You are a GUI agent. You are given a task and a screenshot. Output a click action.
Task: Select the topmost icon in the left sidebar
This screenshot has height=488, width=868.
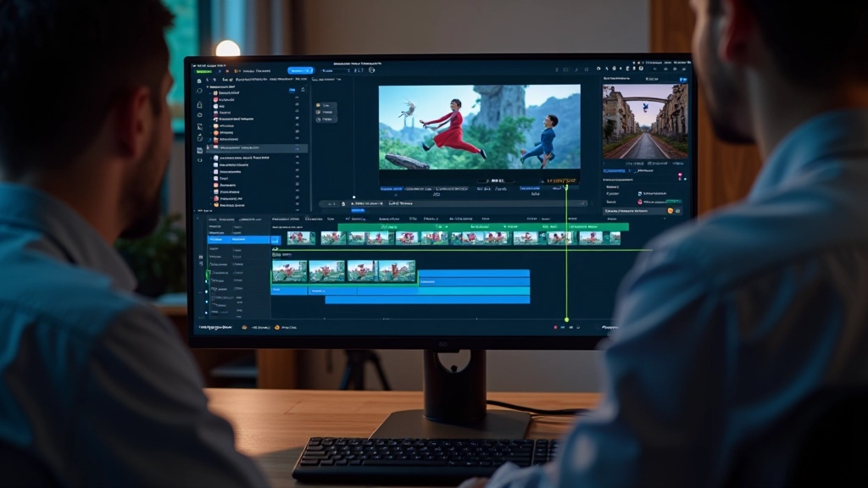pyautogui.click(x=199, y=80)
